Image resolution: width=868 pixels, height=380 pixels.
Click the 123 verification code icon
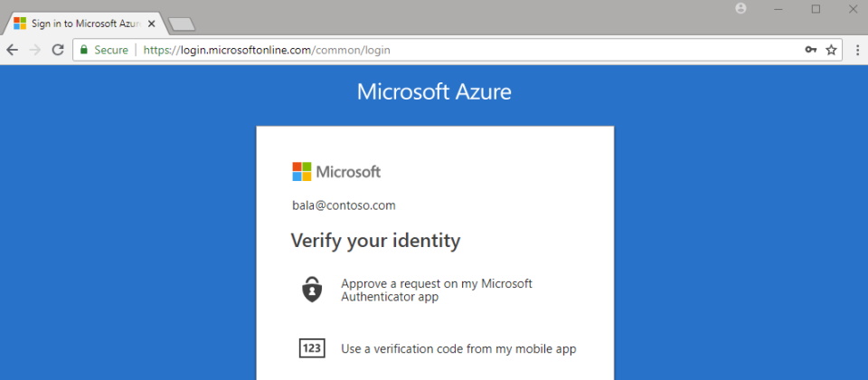311,348
